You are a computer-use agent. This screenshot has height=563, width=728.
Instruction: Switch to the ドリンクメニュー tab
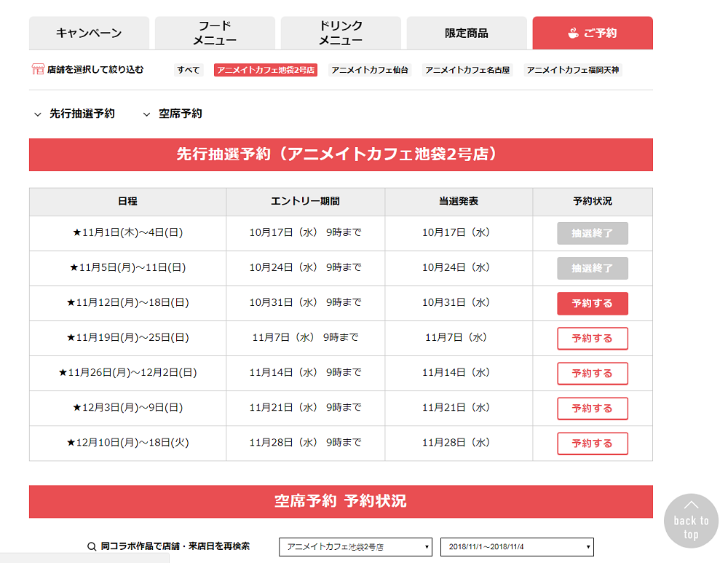(x=341, y=33)
